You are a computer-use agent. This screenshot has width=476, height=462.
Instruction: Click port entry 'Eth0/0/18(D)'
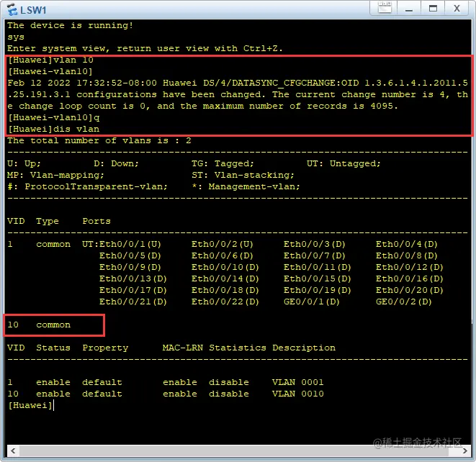pos(225,290)
